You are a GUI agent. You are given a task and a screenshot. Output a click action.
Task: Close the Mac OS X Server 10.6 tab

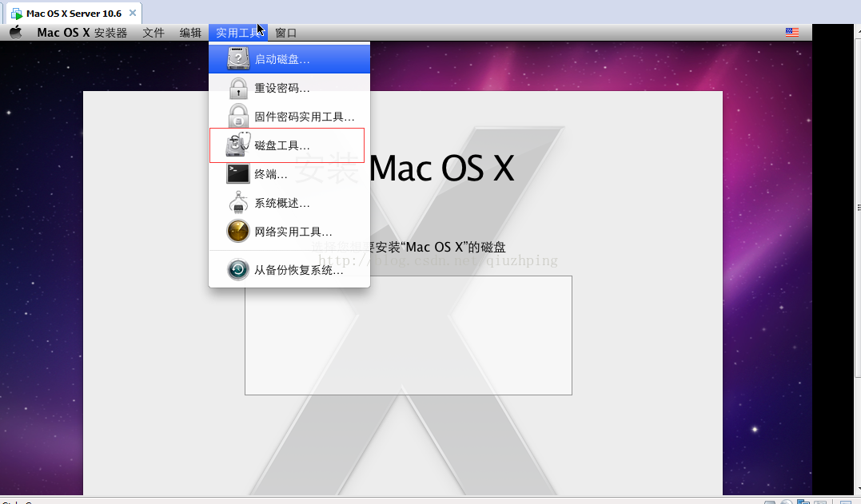(133, 13)
